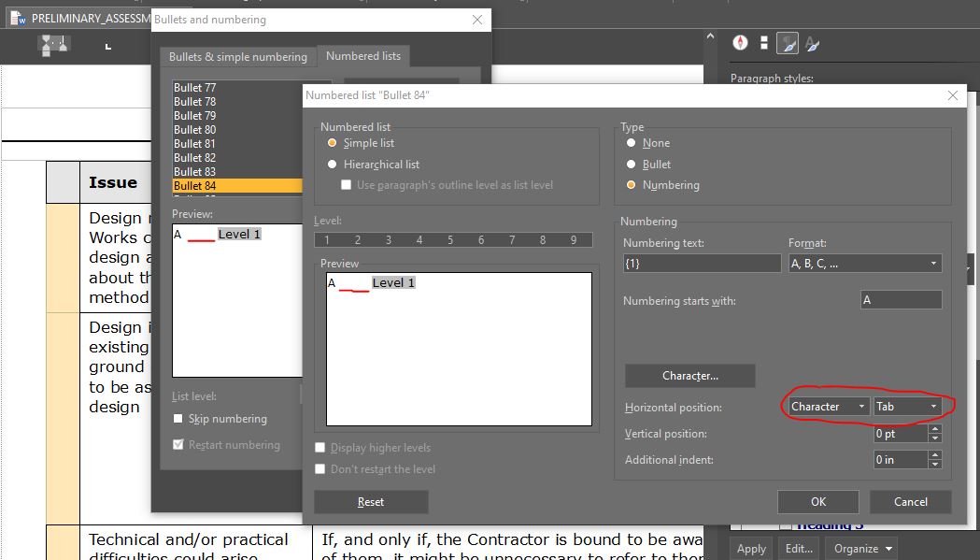This screenshot has width=980, height=560.
Task: Select the Hierarchical list radio button
Action: [x=332, y=165]
